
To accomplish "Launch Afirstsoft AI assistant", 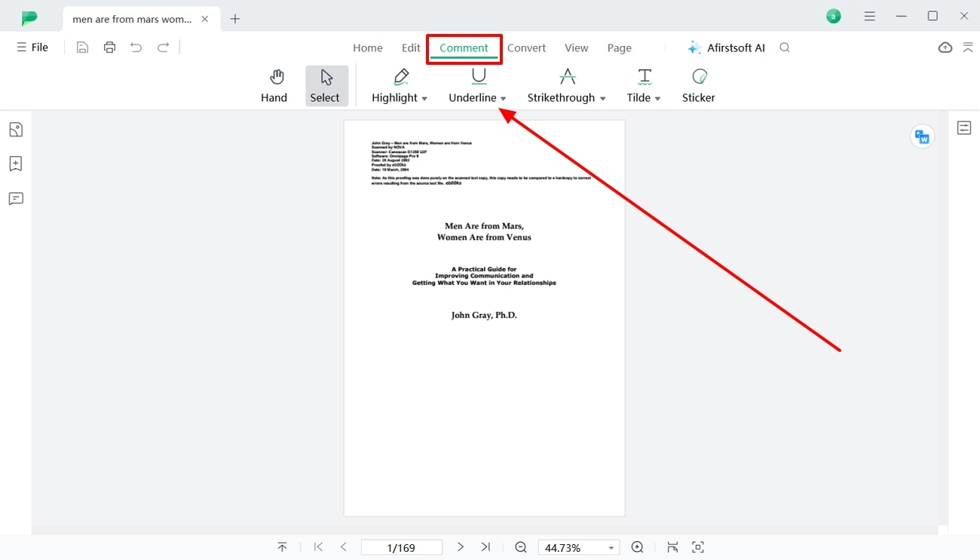I will click(x=727, y=47).
